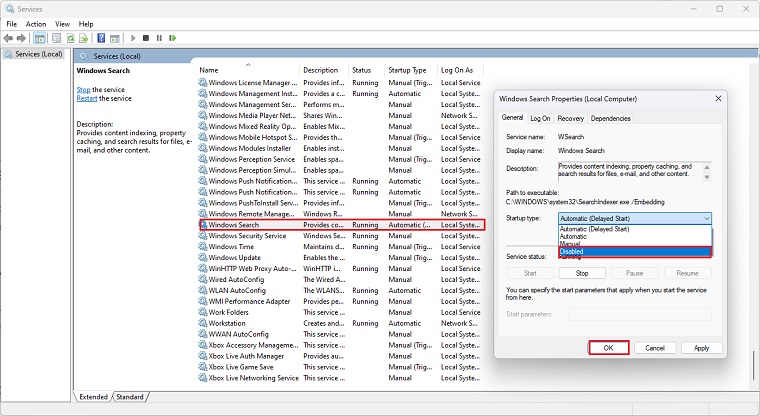Click the WWAN AutoConfig service gear icon
760x416 pixels.
click(x=203, y=334)
